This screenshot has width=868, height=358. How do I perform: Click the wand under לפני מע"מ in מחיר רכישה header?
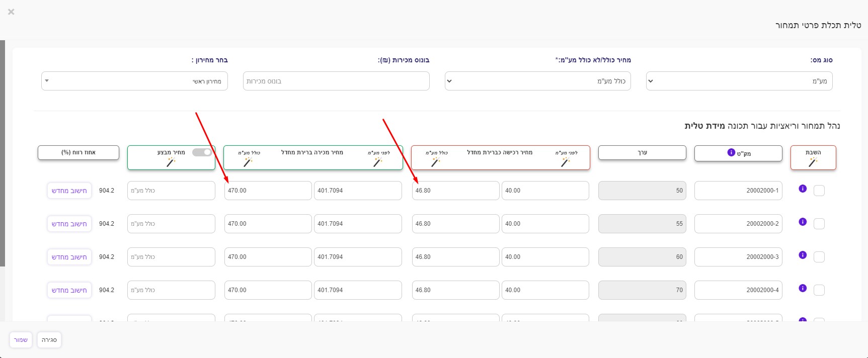coord(565,162)
